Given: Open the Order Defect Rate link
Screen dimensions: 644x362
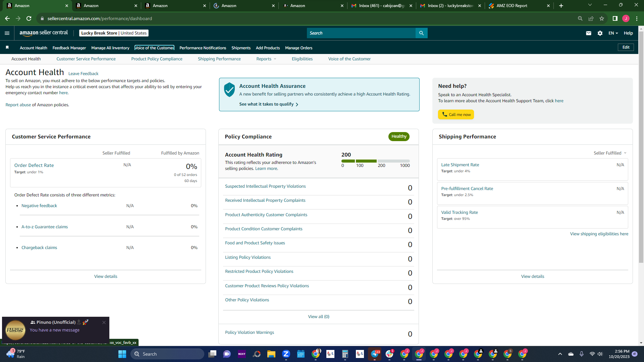Looking at the screenshot, I should tap(34, 166).
